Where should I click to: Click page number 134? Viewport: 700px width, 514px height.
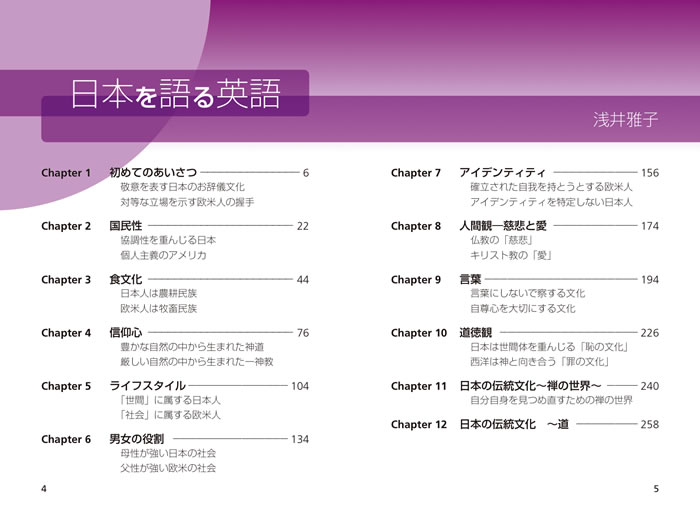coord(300,439)
